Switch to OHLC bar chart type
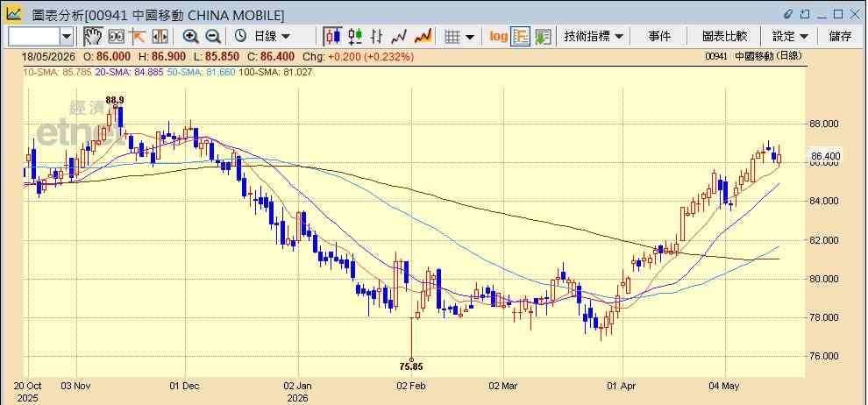 (x=377, y=37)
